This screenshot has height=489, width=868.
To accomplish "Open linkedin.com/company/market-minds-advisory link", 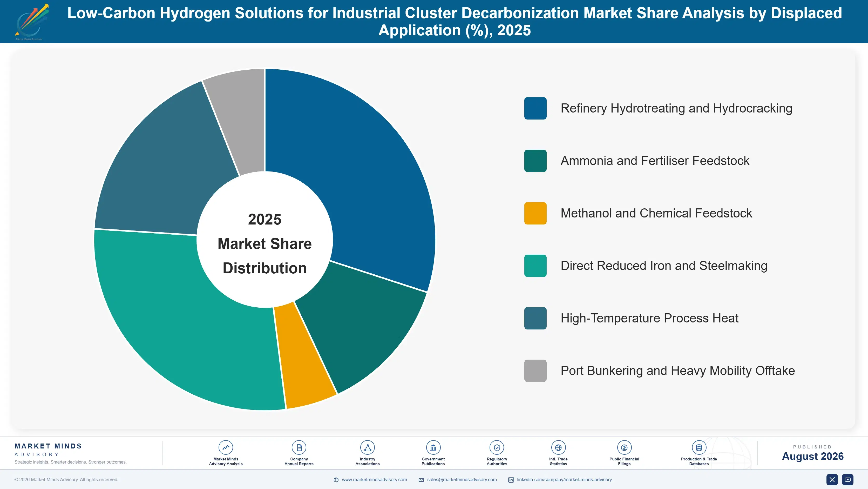I will tap(564, 480).
